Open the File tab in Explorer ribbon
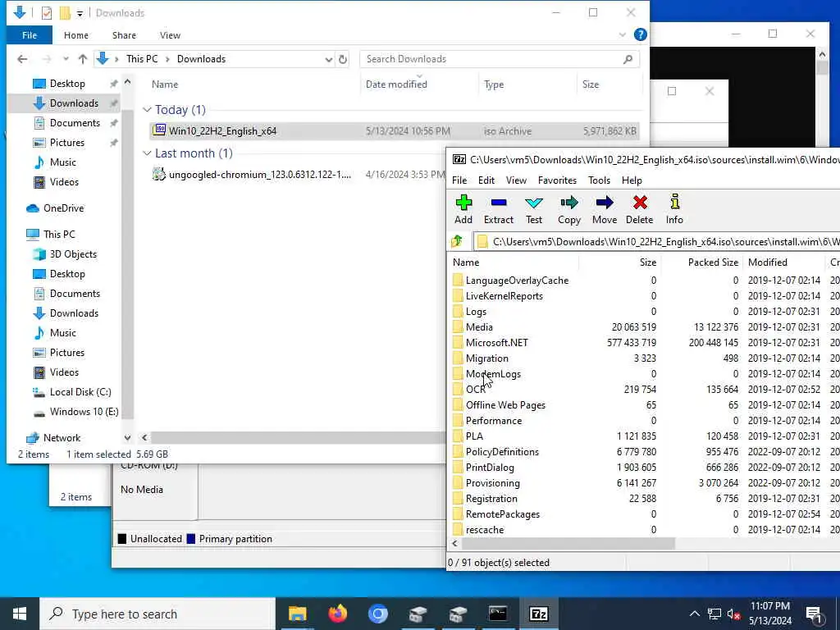 pos(30,35)
